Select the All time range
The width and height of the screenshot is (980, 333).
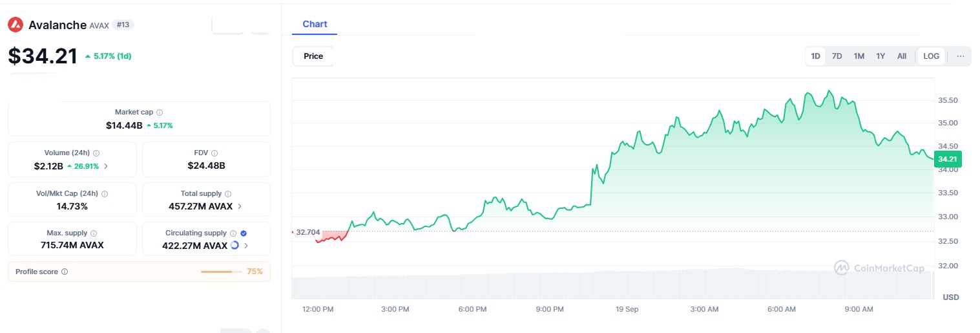click(x=902, y=56)
